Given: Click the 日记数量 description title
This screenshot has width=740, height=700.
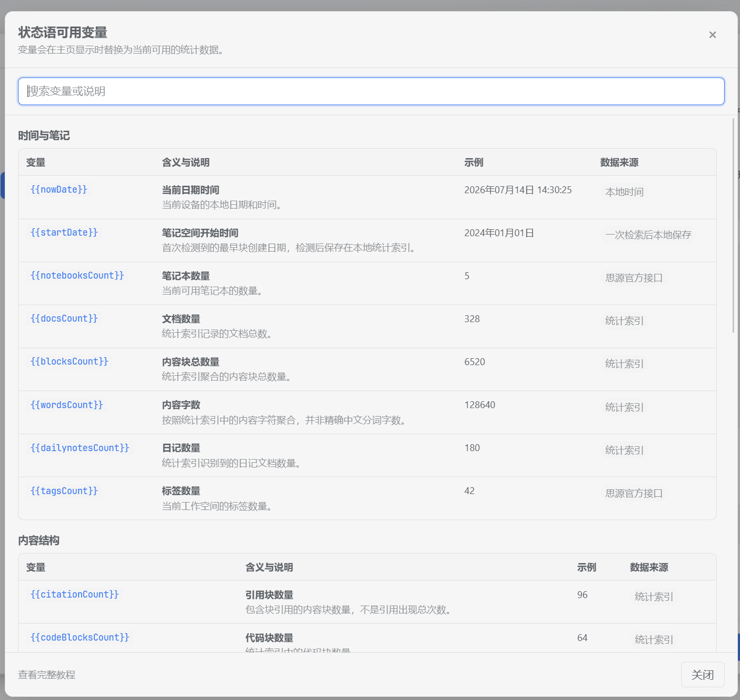Looking at the screenshot, I should (x=181, y=448).
